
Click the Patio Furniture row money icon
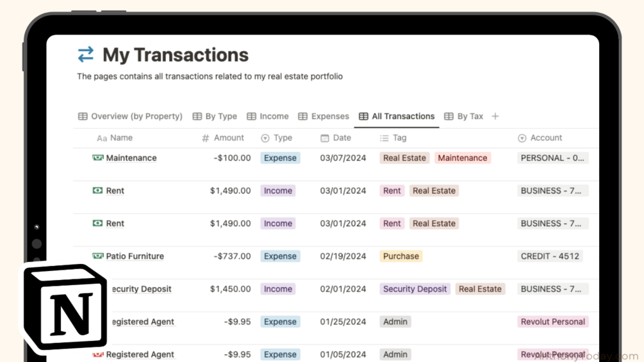(98, 256)
